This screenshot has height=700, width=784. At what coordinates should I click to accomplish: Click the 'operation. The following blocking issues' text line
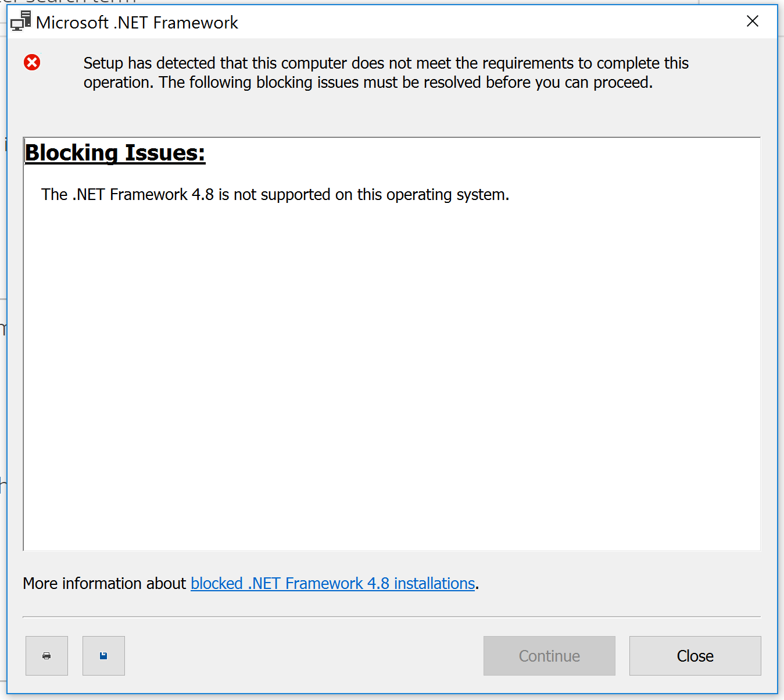(x=368, y=83)
